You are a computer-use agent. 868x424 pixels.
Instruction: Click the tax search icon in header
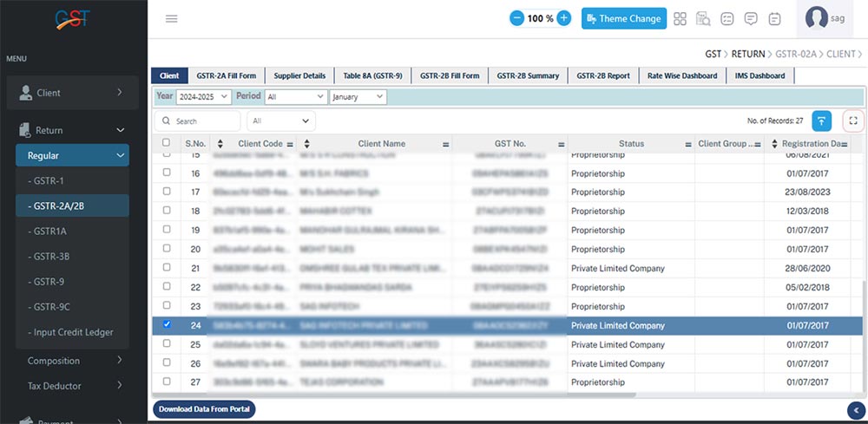click(704, 18)
